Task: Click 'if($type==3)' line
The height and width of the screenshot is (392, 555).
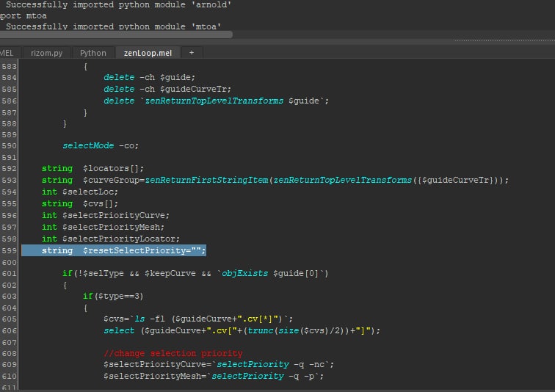Action: click(x=113, y=296)
